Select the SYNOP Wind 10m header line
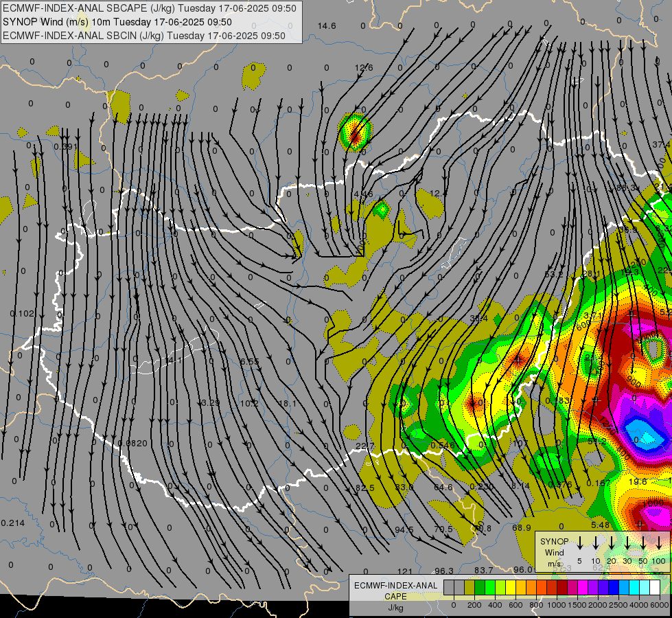672x618 pixels. [117, 22]
